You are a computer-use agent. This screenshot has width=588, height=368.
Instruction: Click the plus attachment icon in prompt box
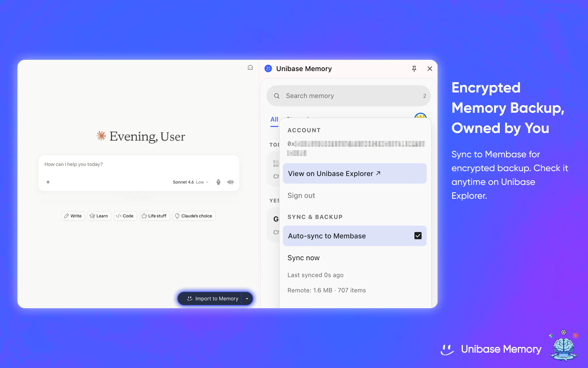click(48, 182)
